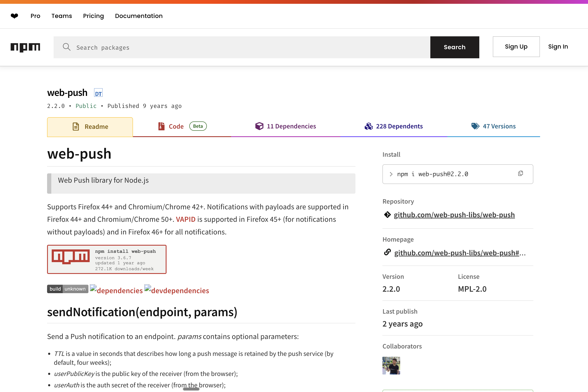Image resolution: width=588 pixels, height=392 pixels.
Task: Click the cube icon on the Dependencies tab
Action: pos(260,126)
